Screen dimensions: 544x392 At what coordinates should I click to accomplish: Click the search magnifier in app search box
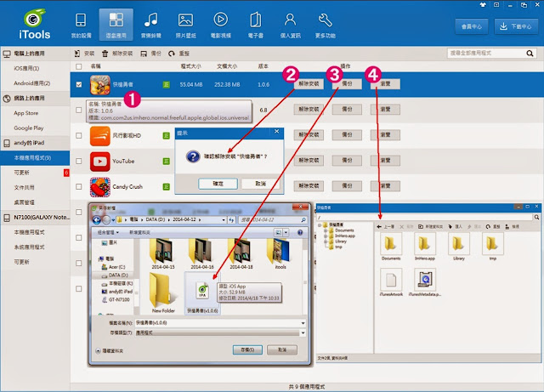click(530, 53)
